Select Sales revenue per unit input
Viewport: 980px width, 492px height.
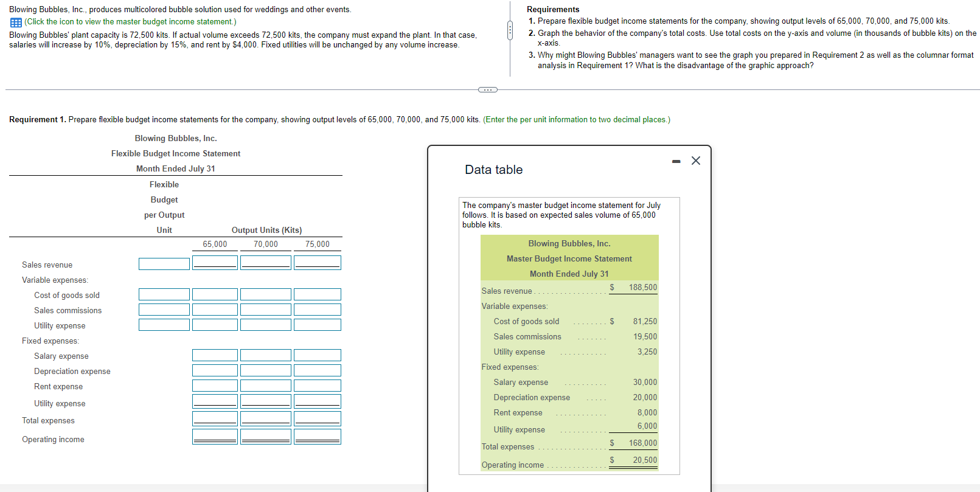[x=164, y=264]
